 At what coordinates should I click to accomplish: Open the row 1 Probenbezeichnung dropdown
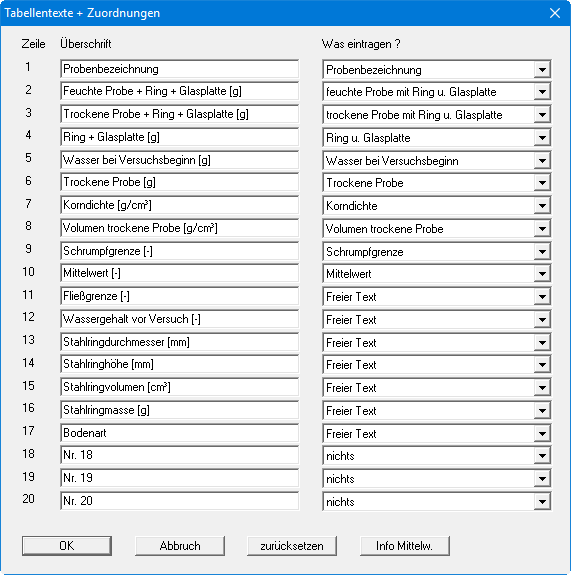pos(542,70)
